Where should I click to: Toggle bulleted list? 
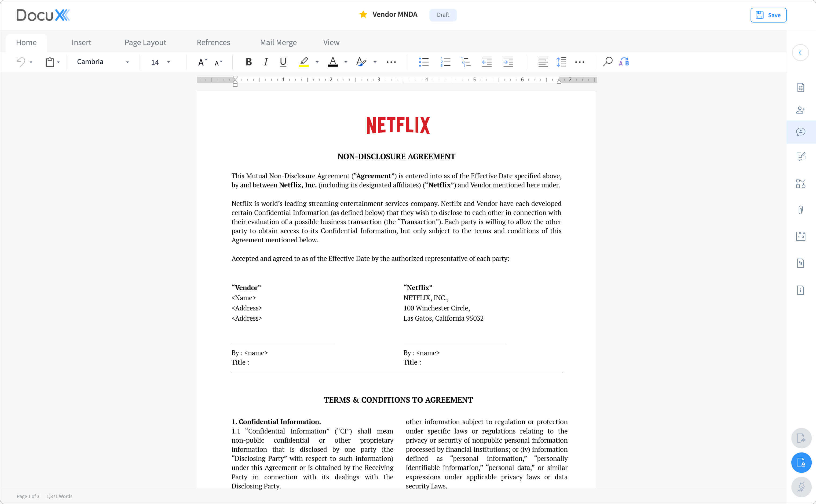424,62
